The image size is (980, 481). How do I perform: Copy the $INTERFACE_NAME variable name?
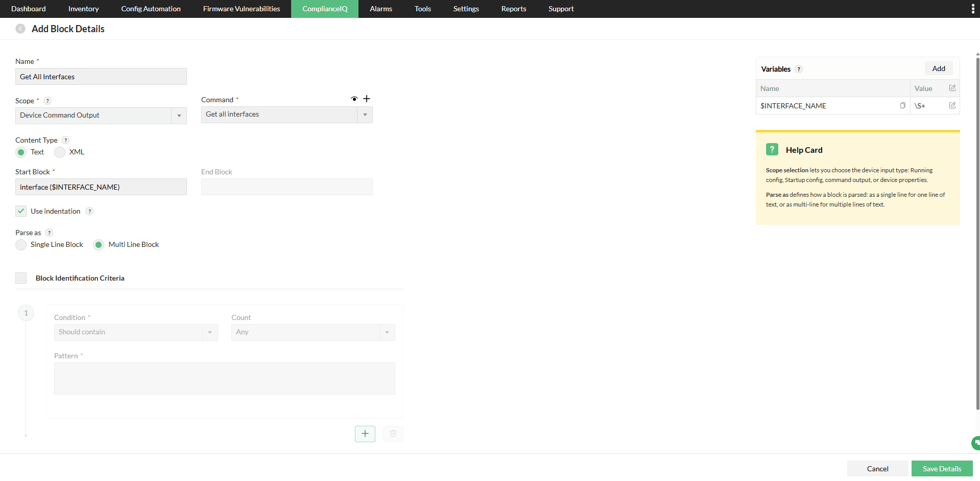[903, 106]
